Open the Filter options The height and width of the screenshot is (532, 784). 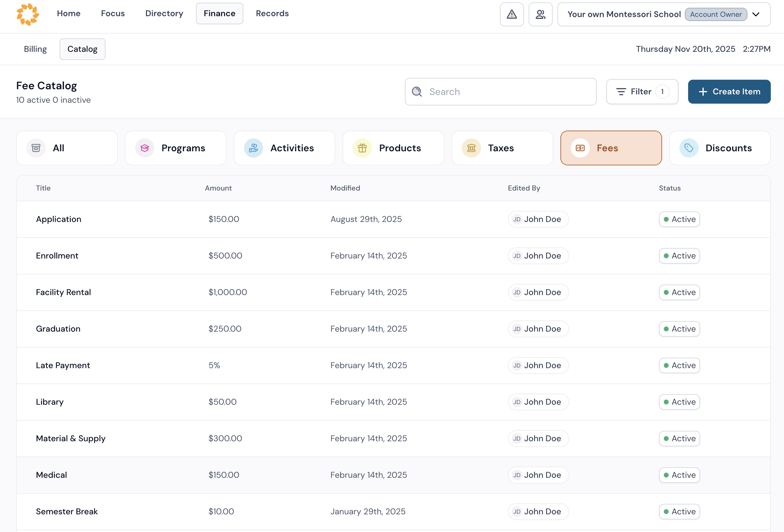pyautogui.click(x=642, y=92)
